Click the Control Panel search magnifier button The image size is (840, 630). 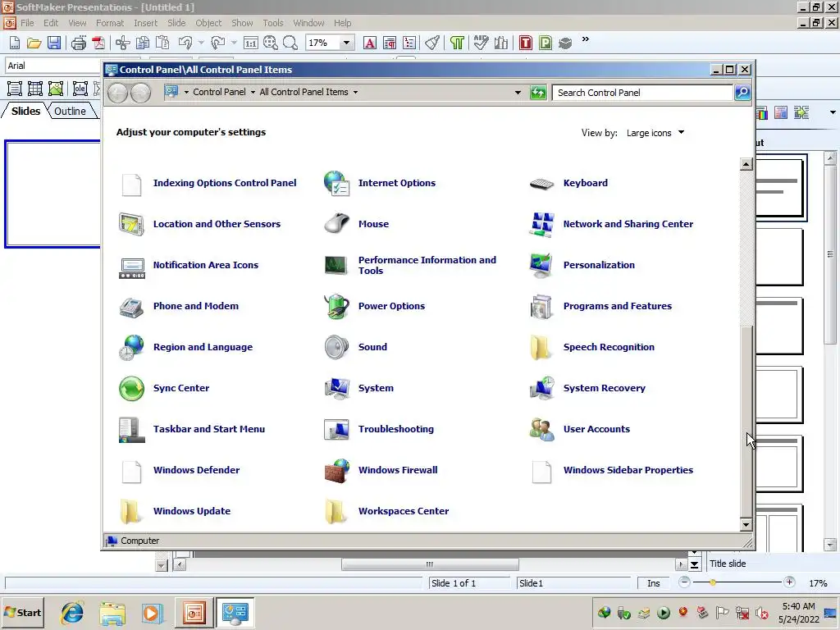click(x=742, y=93)
